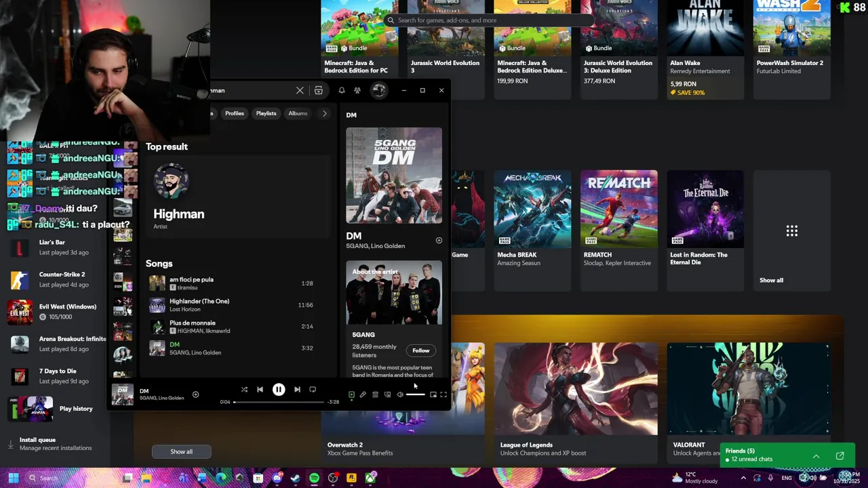Open Lost in Random: The Eternal Die
This screenshot has width=868, height=488.
click(x=705, y=230)
